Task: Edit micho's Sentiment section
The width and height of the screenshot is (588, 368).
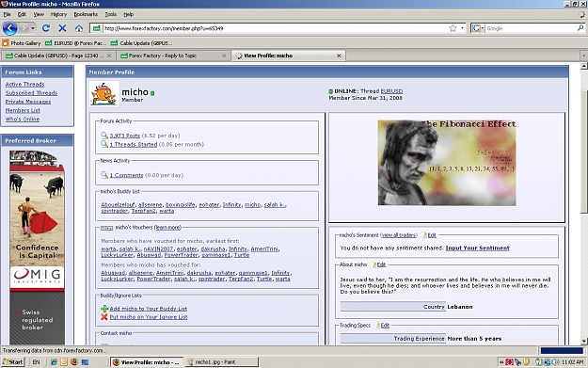Action: tap(431, 235)
